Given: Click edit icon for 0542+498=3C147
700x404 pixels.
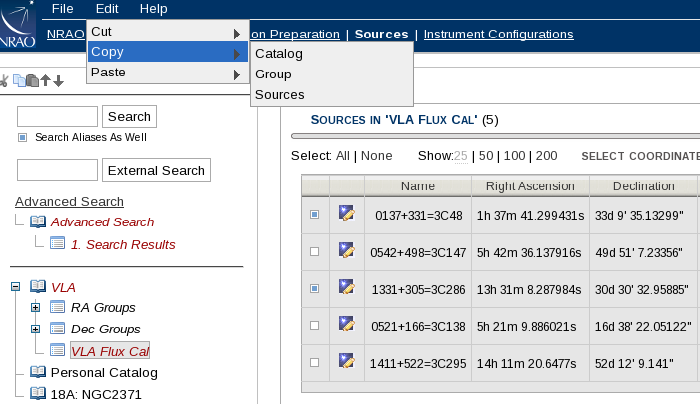Looking at the screenshot, I should (x=346, y=251).
